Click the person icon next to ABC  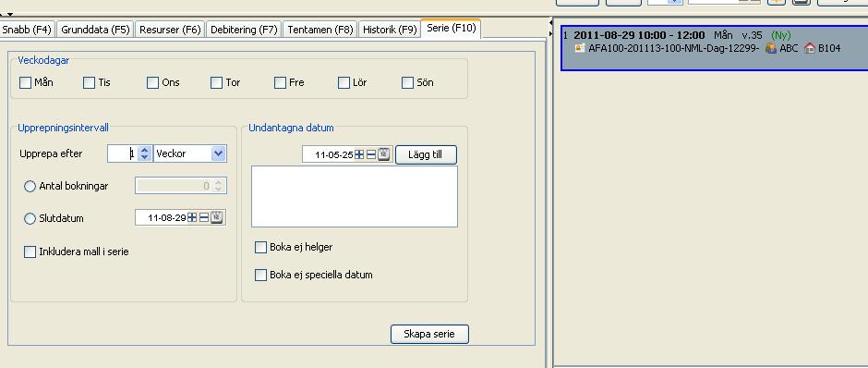pos(770,48)
